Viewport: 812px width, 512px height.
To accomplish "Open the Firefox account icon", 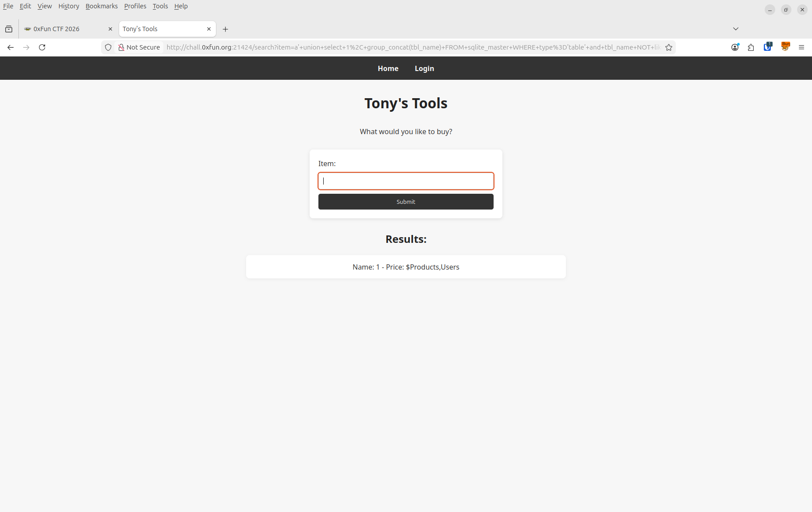I will point(735,47).
